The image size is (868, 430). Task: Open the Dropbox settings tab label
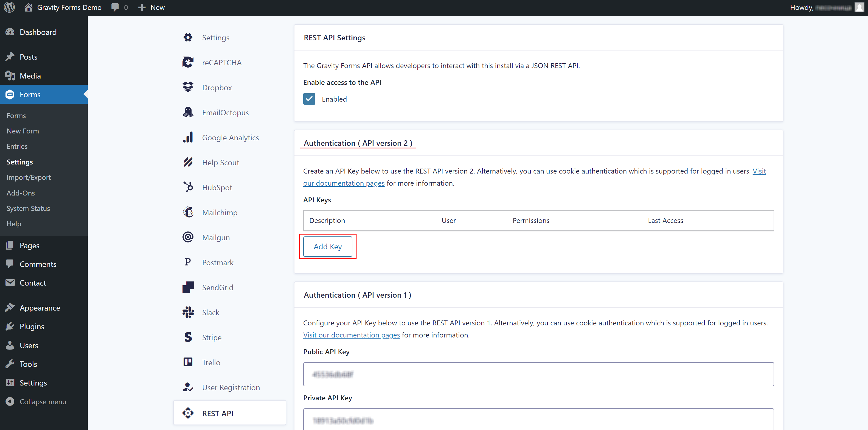(x=217, y=87)
